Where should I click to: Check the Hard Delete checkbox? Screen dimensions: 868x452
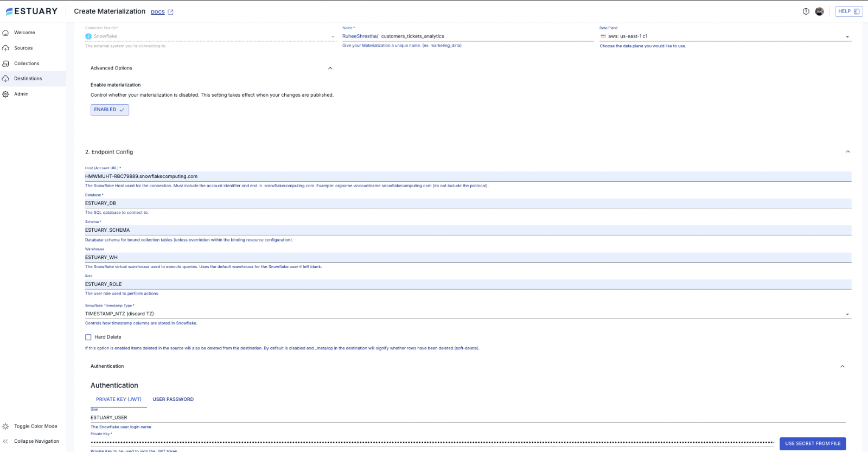click(x=88, y=337)
